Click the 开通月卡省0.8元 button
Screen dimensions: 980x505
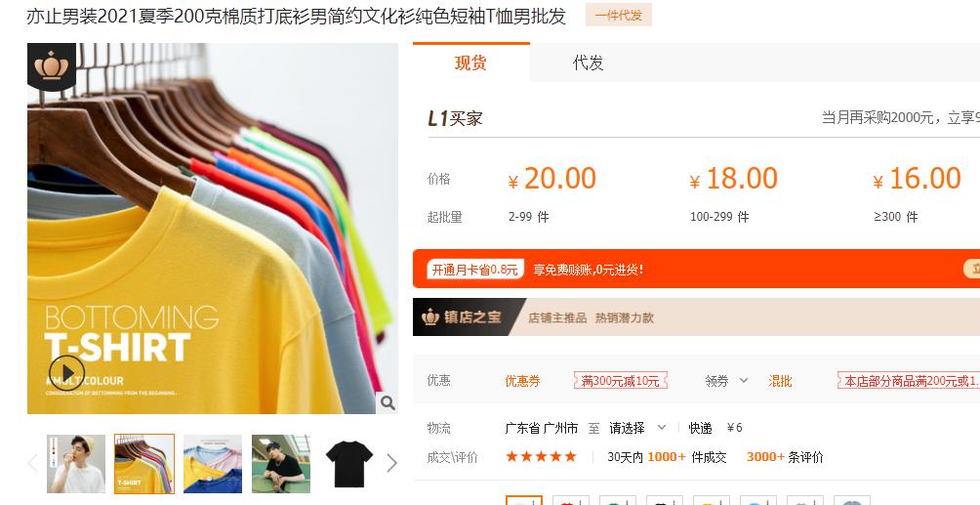pos(475,270)
